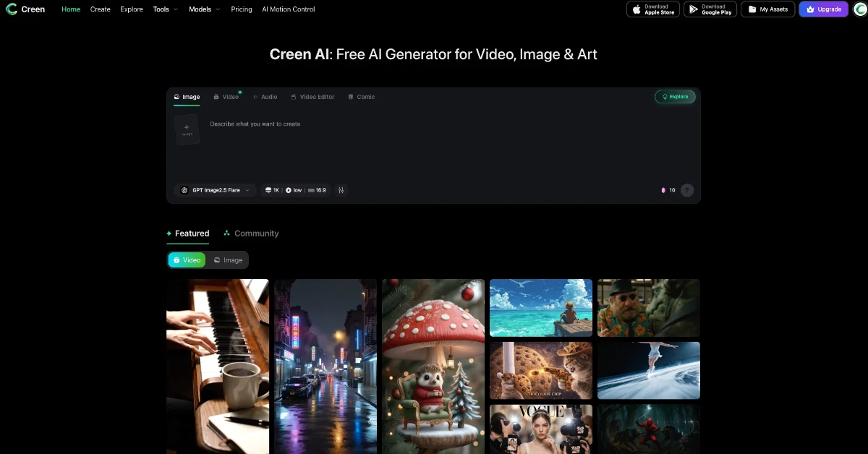Select the Community tab

(x=250, y=234)
